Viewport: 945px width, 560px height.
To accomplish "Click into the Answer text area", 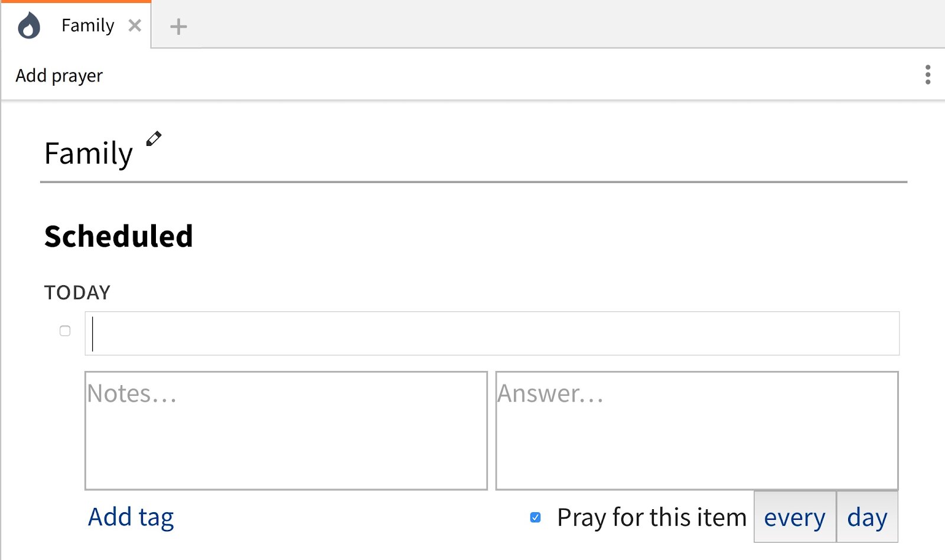I will click(697, 431).
